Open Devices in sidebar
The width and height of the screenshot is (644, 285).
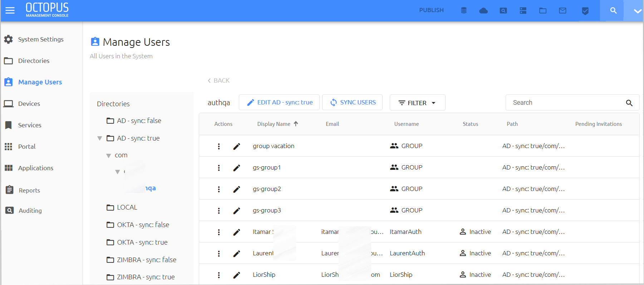(22, 104)
